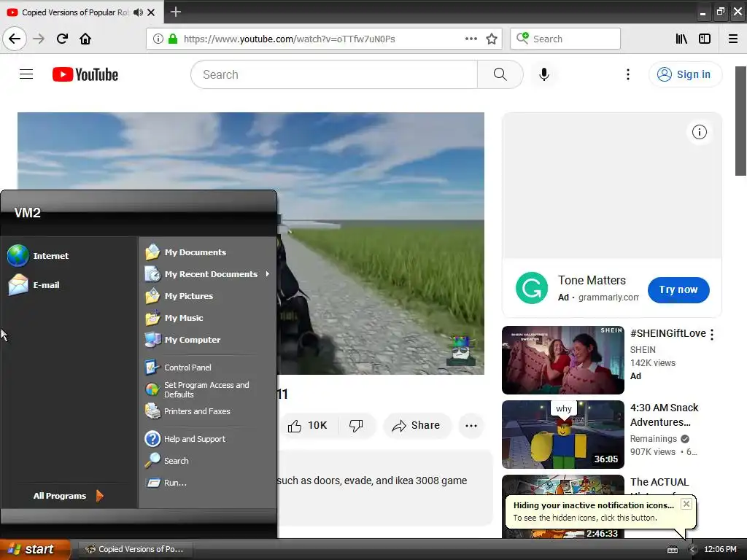
Task: Expand My Recent Documents submenu
Action: tap(208, 274)
